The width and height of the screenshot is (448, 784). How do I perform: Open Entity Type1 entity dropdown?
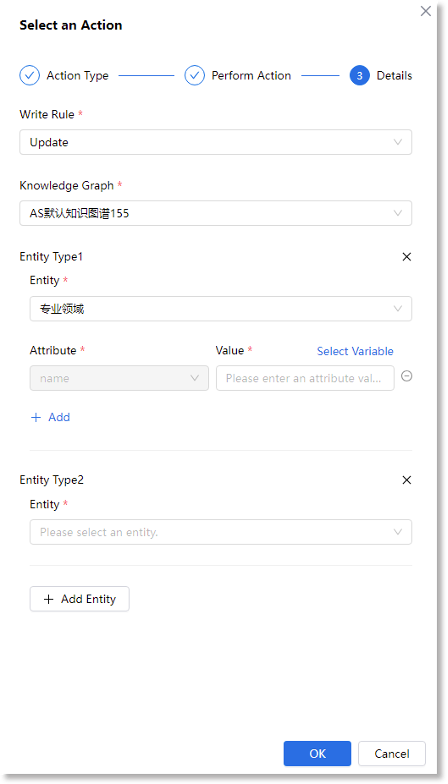pyautogui.click(x=220, y=308)
